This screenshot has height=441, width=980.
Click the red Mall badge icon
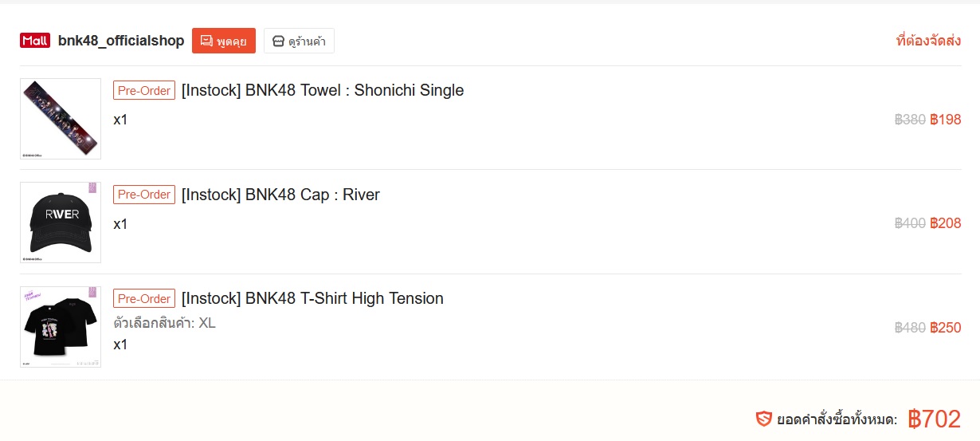35,41
